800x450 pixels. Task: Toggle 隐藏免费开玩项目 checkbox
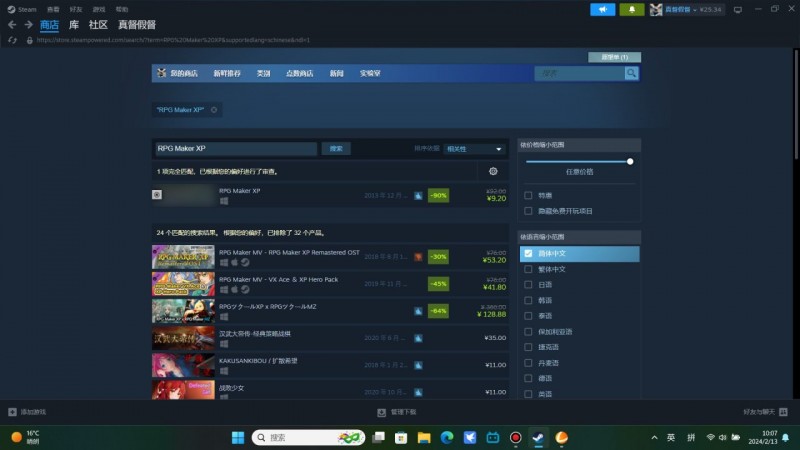point(528,211)
